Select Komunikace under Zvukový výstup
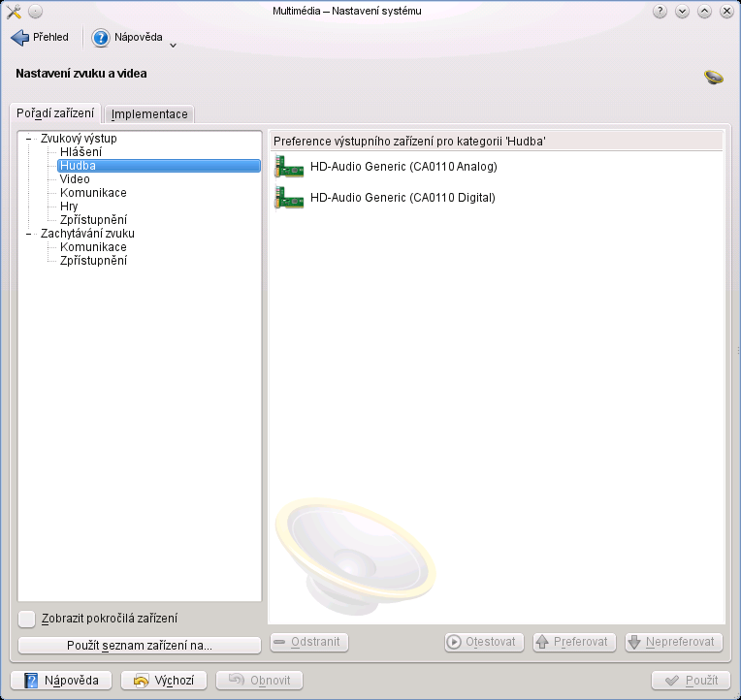 coord(93,193)
